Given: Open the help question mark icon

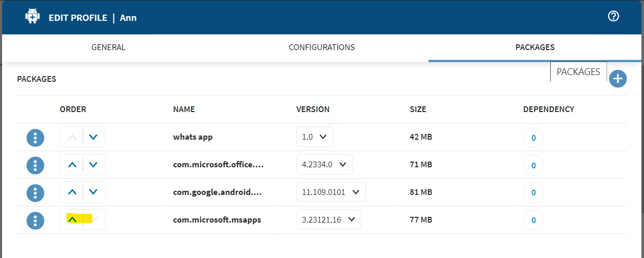Looking at the screenshot, I should [x=613, y=17].
